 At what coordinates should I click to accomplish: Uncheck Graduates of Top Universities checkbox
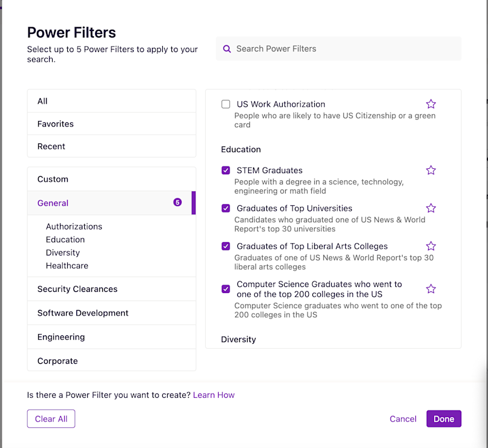226,208
